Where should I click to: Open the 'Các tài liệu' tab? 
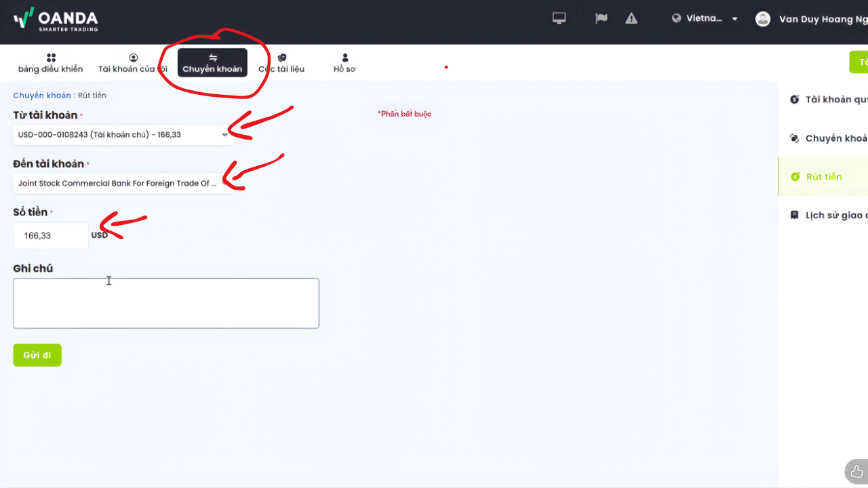click(281, 63)
